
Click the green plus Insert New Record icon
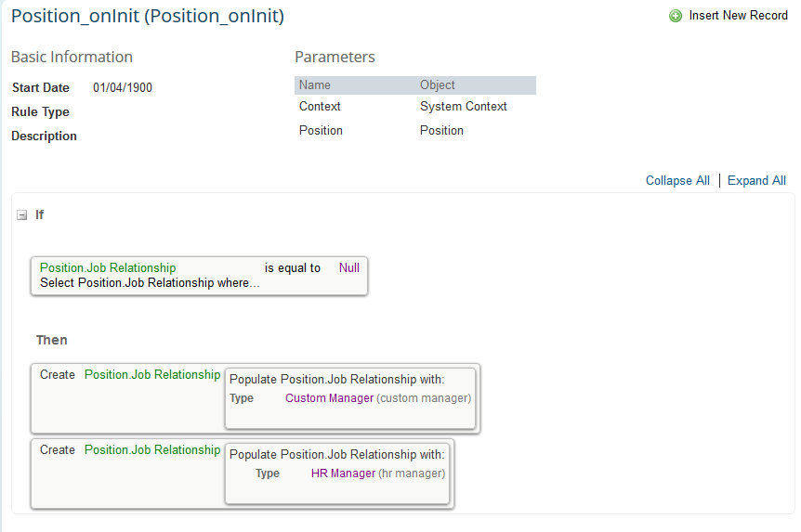point(676,16)
